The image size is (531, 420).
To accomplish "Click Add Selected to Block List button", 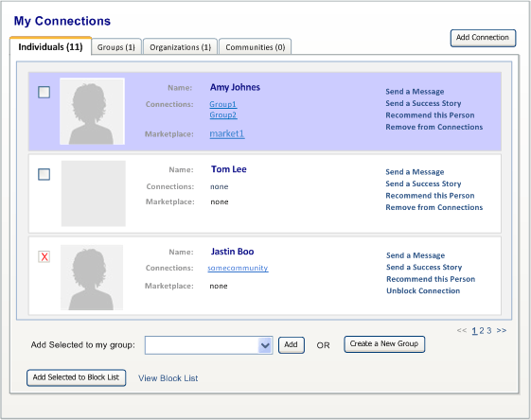I will click(77, 377).
